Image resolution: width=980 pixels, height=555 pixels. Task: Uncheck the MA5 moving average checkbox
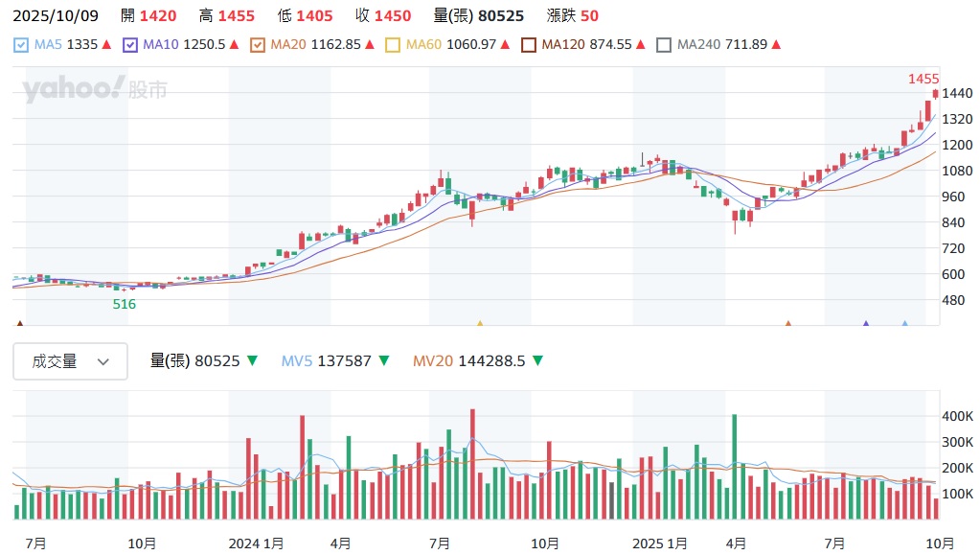point(21,45)
